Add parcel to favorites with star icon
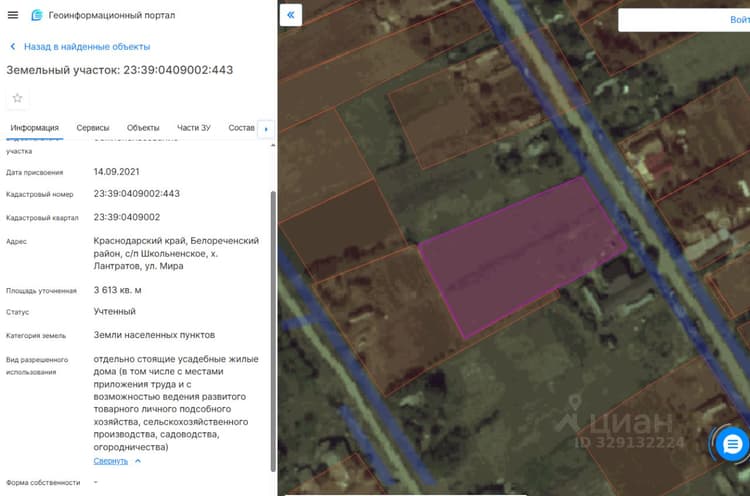The width and height of the screenshot is (750, 496). tap(18, 98)
